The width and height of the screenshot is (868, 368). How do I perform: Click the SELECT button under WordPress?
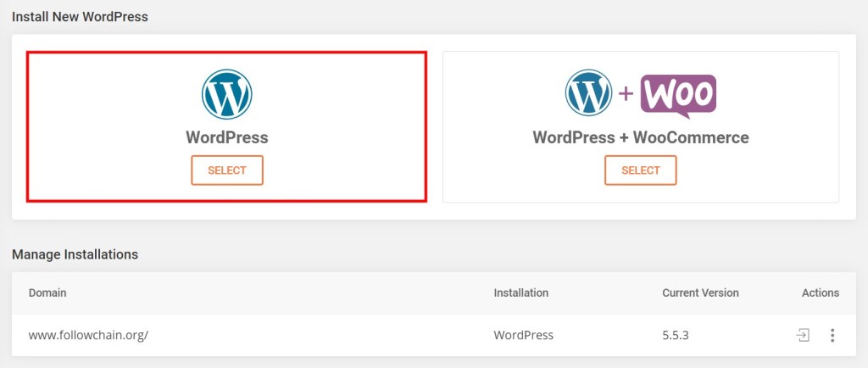click(227, 170)
